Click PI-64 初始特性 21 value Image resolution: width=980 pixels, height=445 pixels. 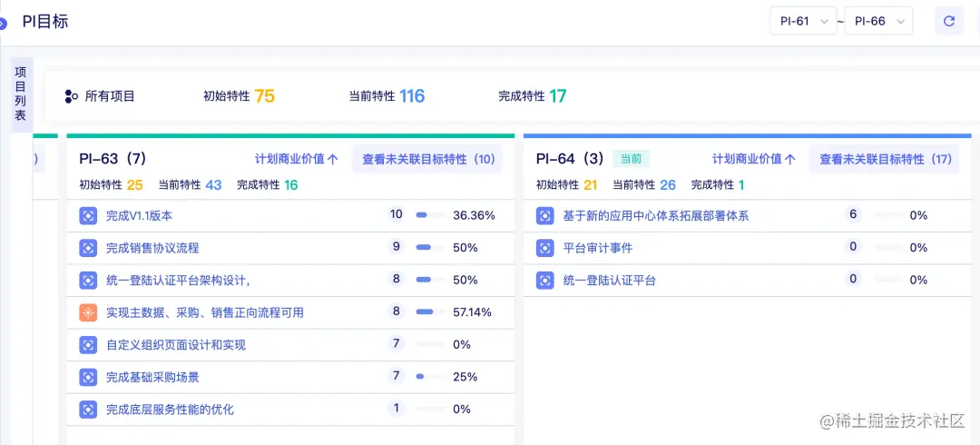591,184
